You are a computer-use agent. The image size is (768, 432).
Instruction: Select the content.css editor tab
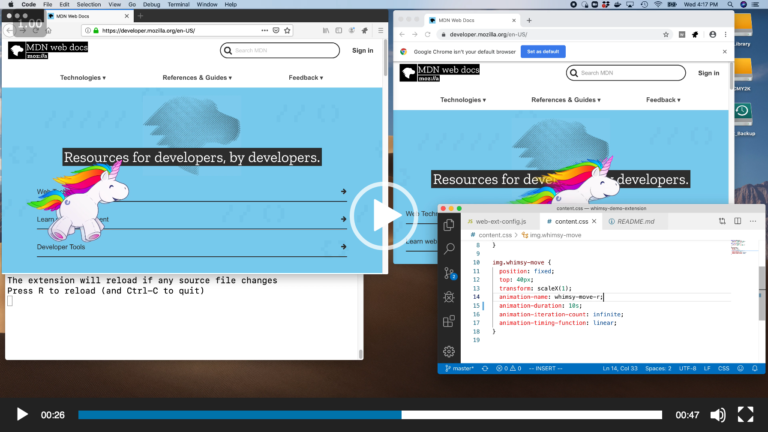(571, 221)
